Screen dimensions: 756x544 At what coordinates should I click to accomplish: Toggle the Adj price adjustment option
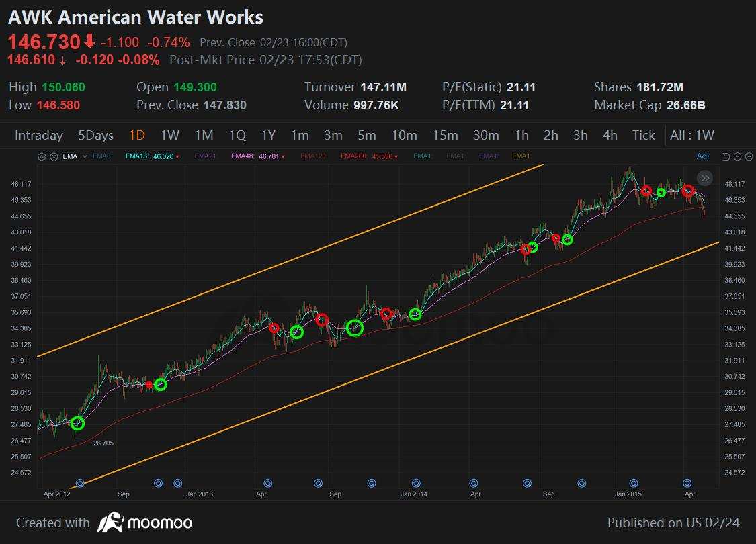pyautogui.click(x=702, y=156)
